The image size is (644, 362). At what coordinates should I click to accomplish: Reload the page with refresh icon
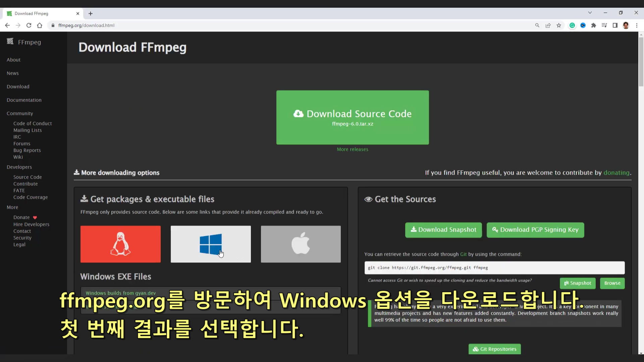29,25
